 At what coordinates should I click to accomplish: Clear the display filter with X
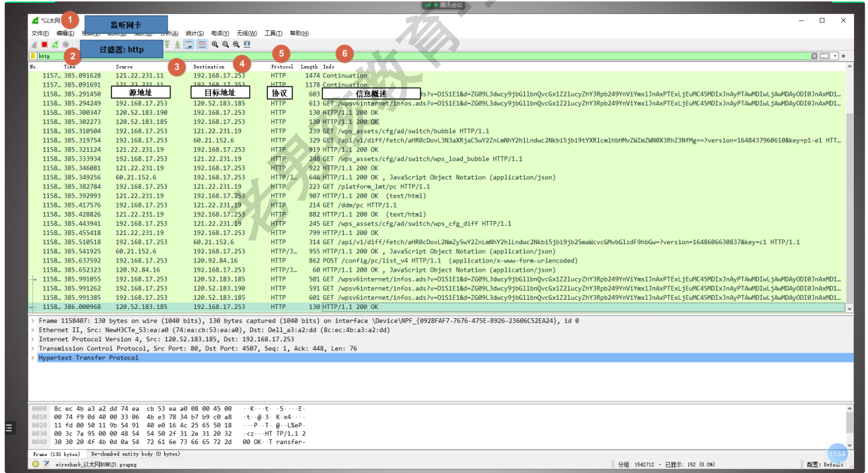814,56
